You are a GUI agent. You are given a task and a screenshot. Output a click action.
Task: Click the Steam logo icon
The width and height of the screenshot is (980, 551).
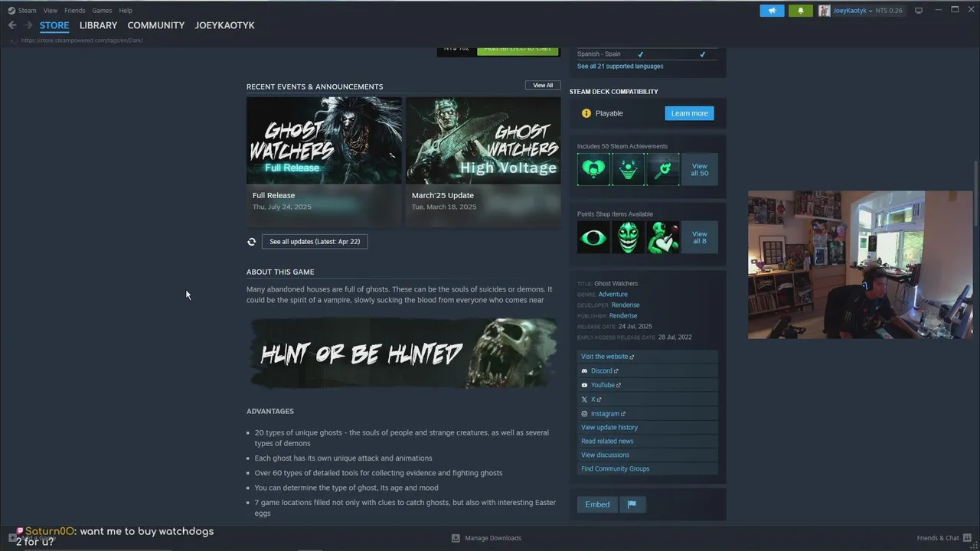coord(11,11)
